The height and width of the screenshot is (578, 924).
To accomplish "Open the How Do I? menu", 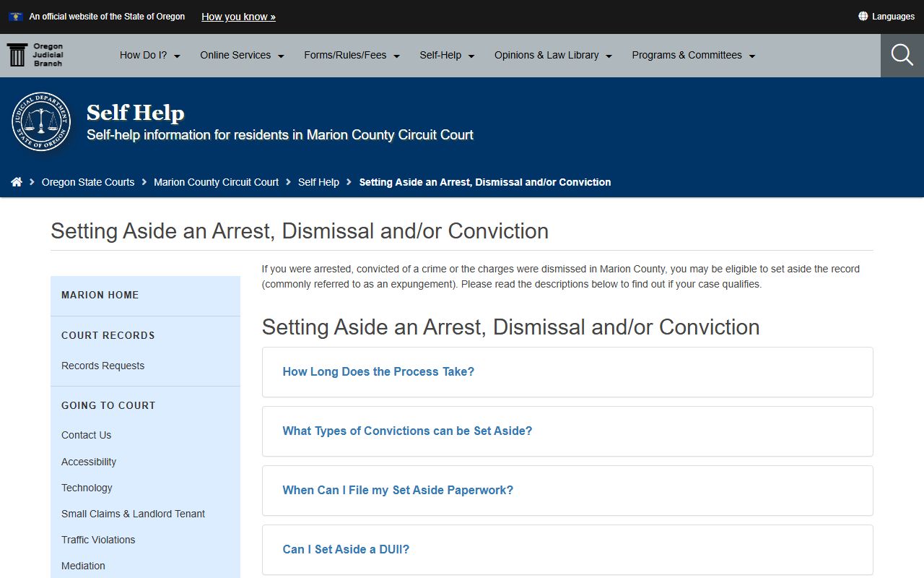I will [x=150, y=55].
